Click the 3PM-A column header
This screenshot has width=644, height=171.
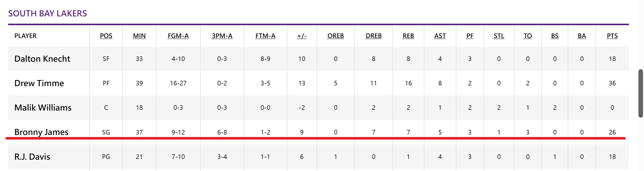click(222, 36)
